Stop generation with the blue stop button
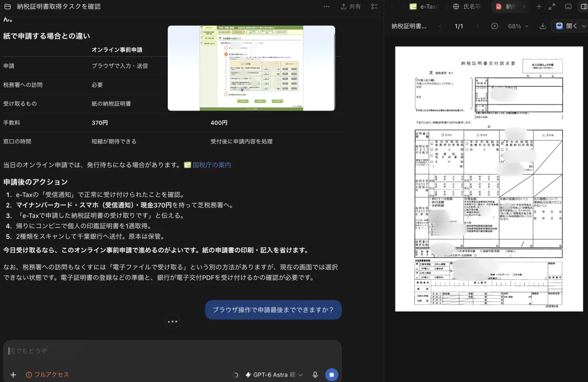This screenshot has width=588, height=382. [332, 375]
